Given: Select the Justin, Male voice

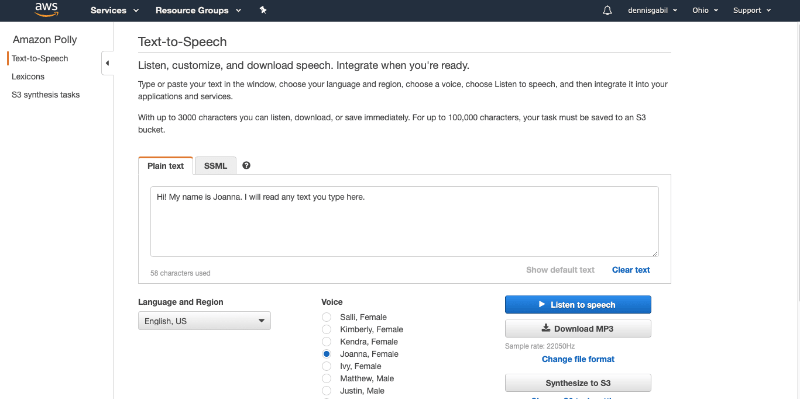Looking at the screenshot, I should click(327, 391).
